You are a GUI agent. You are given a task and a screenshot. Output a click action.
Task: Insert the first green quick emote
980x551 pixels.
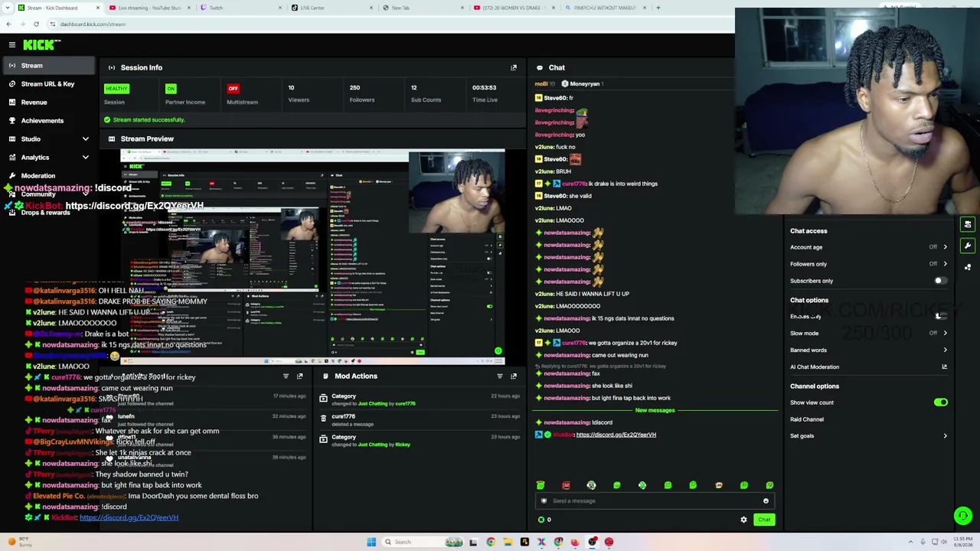[x=541, y=485]
